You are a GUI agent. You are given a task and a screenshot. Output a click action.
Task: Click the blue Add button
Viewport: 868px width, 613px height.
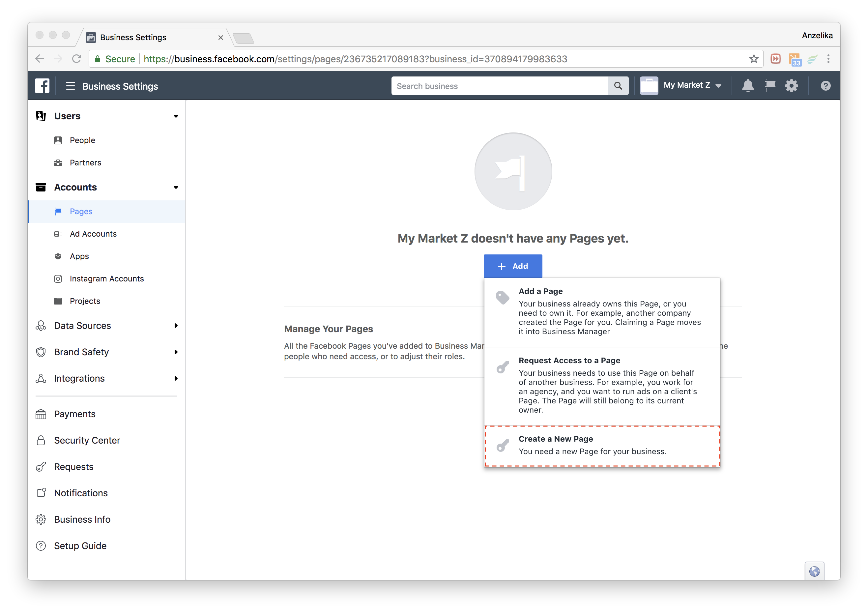(x=513, y=266)
